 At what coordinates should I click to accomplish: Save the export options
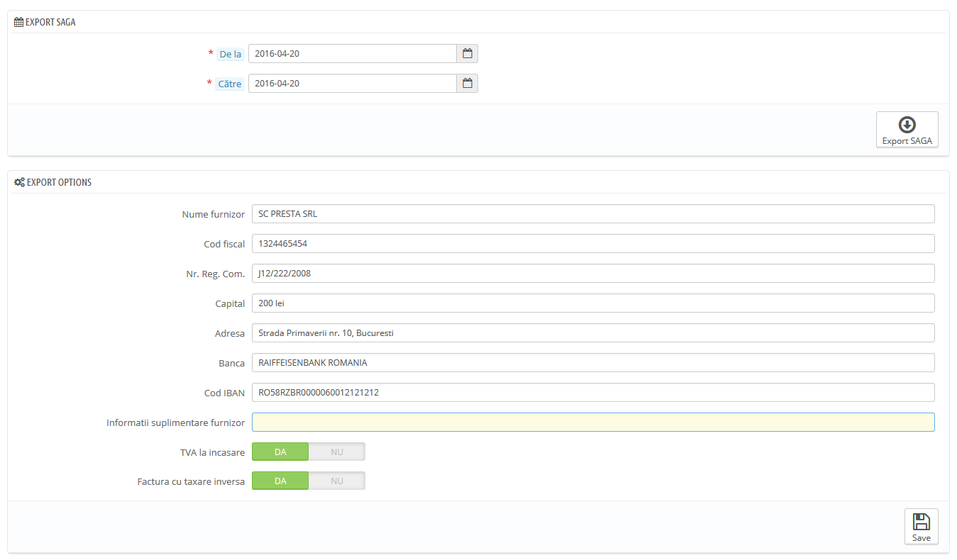pyautogui.click(x=921, y=527)
